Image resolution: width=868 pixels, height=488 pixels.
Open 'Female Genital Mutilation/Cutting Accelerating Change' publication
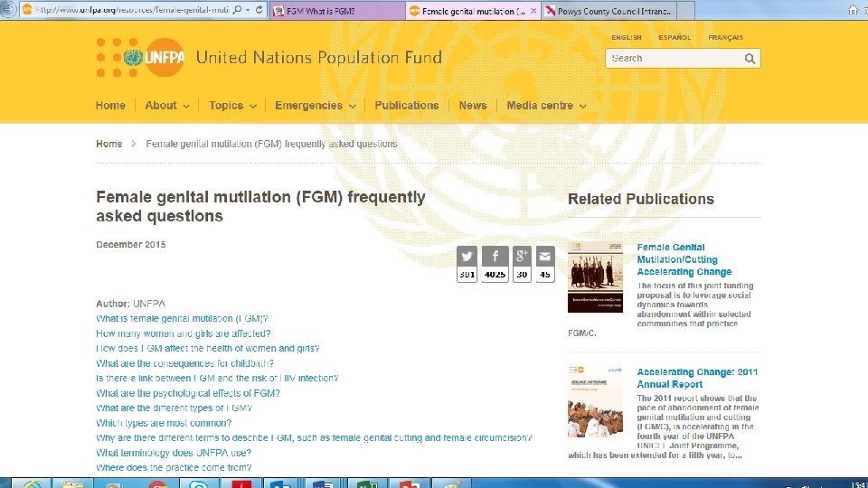[684, 259]
